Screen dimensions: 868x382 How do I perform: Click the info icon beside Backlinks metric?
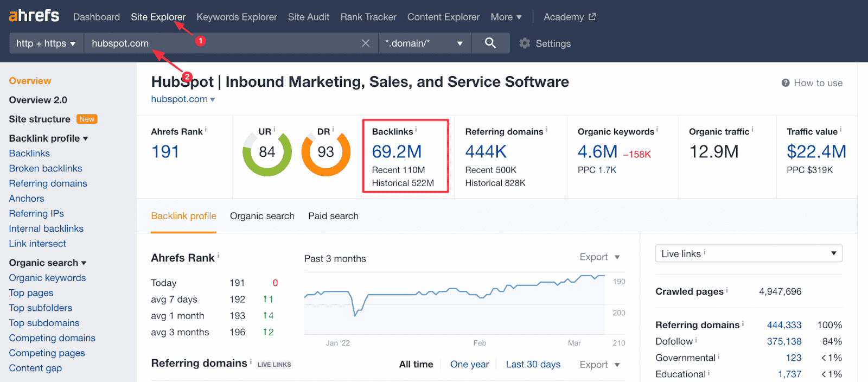416,130
